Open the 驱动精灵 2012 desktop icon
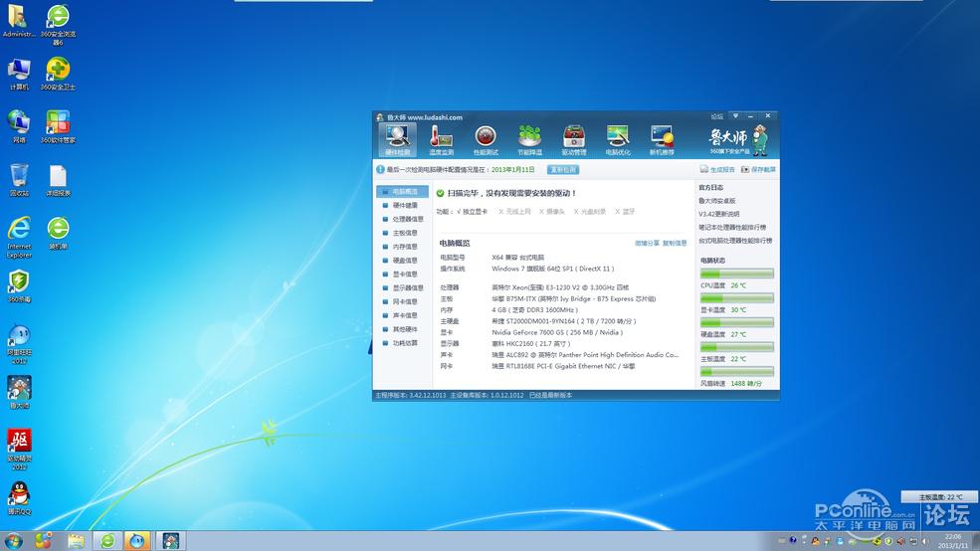Viewport: 980px width, 551px height. click(19, 450)
